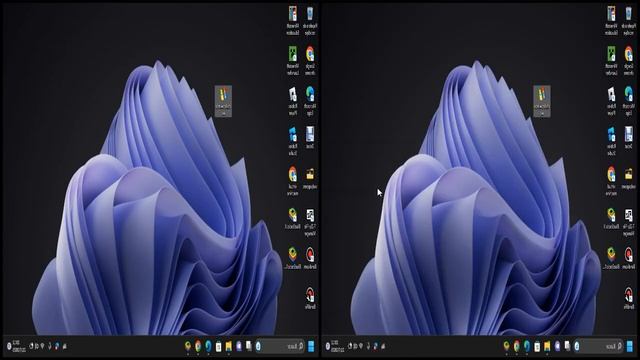Click the Start button on the left taskbar

click(311, 347)
